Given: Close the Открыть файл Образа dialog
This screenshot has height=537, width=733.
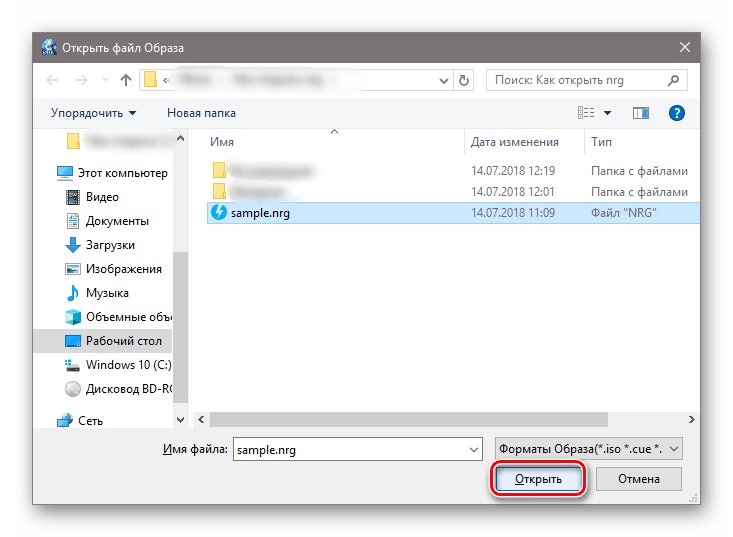Looking at the screenshot, I should pyautogui.click(x=685, y=47).
